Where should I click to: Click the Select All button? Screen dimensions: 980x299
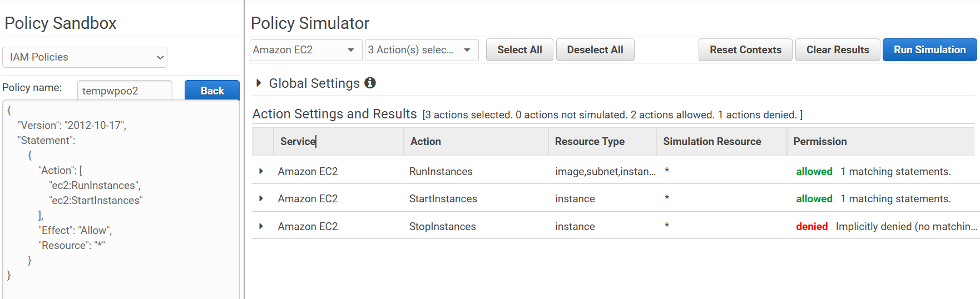click(519, 50)
